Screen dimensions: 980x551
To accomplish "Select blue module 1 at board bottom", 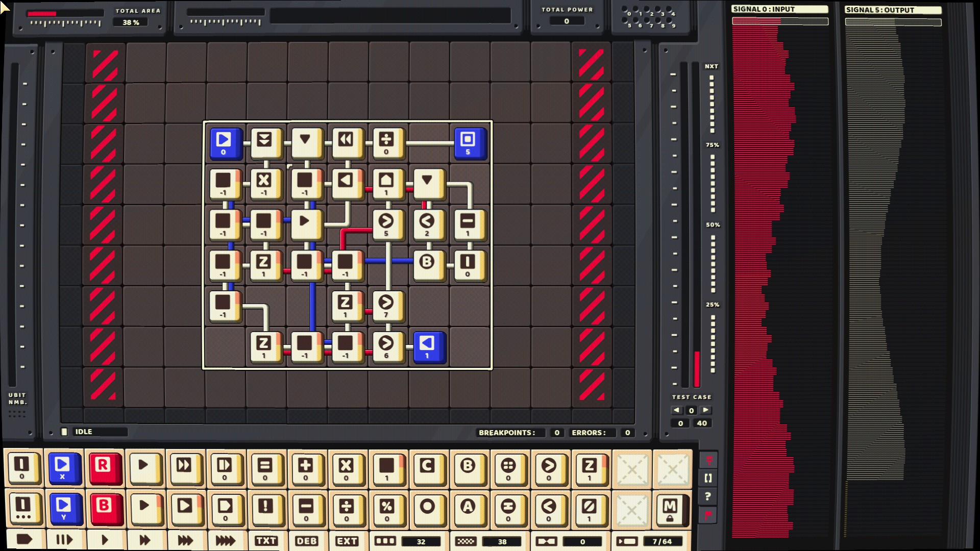I will 429,347.
